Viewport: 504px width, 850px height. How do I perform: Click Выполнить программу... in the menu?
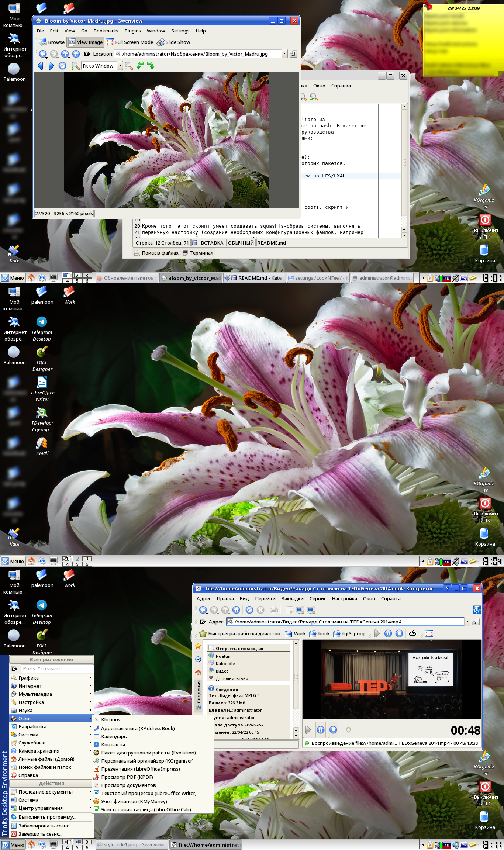(51, 817)
